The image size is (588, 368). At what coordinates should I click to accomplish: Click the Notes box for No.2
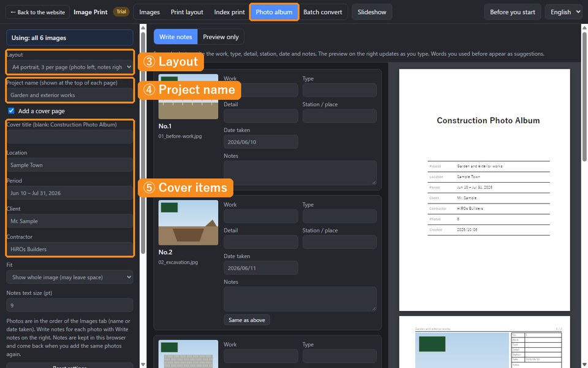point(300,299)
